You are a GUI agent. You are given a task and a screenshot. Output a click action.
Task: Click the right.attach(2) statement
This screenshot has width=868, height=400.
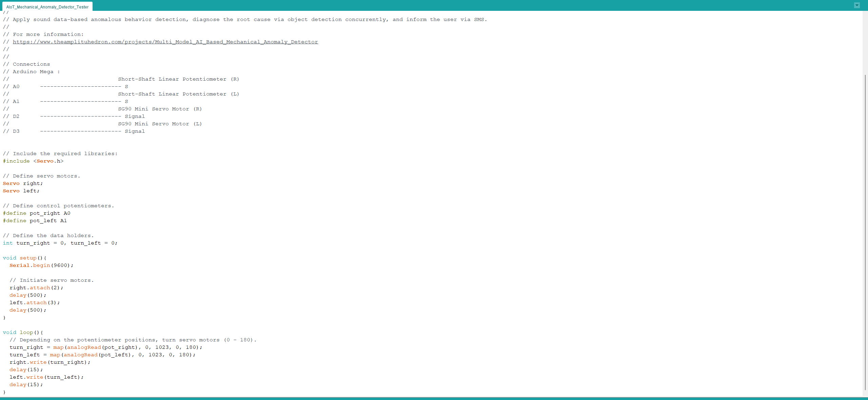coord(36,288)
